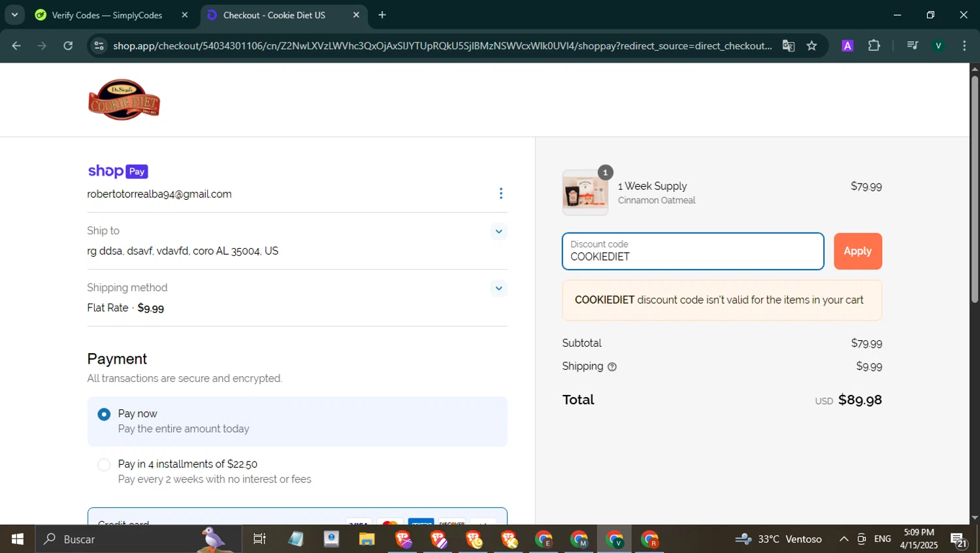980x553 pixels.
Task: Click the page vertical scrollbar
Action: (x=975, y=189)
